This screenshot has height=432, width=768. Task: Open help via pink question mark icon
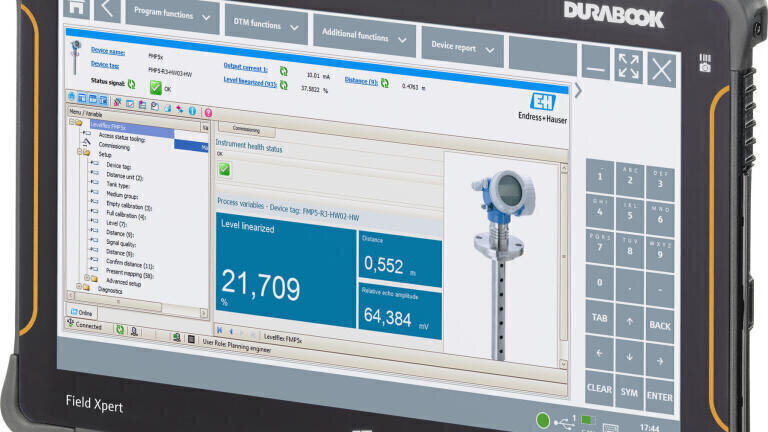tap(208, 113)
